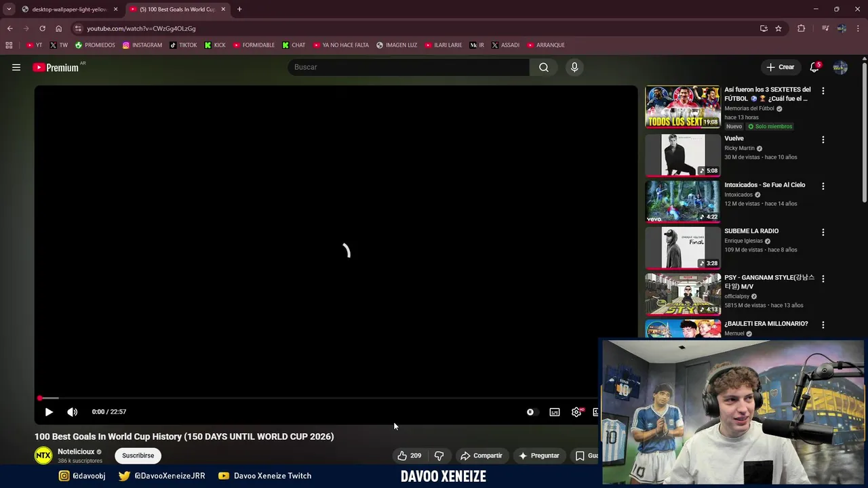Open 'SUBEME LA RADIO' video title
Image resolution: width=868 pixels, height=488 pixels.
click(x=751, y=231)
